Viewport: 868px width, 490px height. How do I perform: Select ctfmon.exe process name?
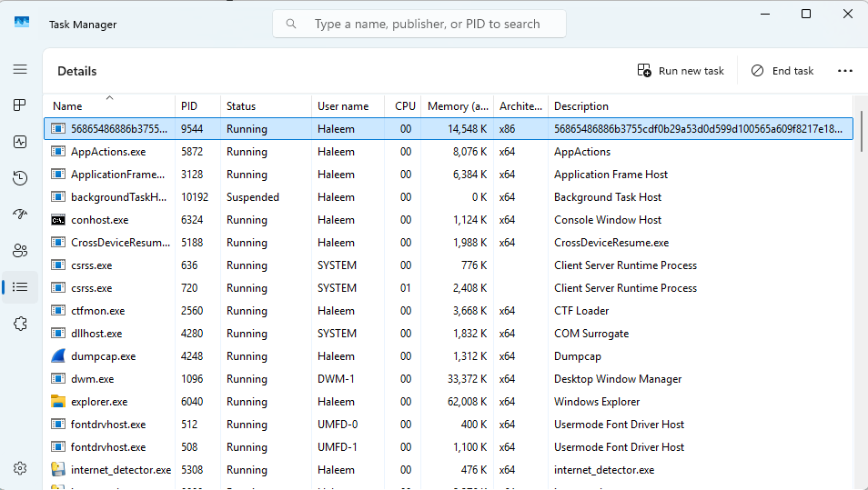click(x=98, y=311)
